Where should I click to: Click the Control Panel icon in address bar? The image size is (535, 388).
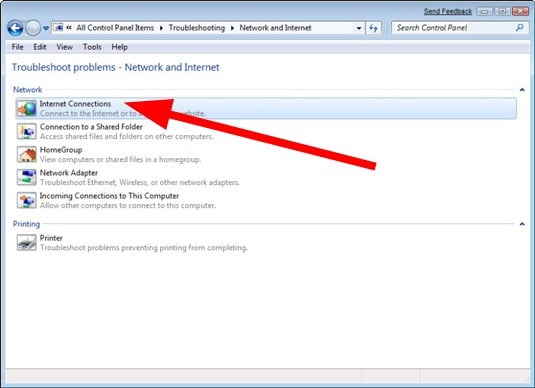pyautogui.click(x=58, y=28)
